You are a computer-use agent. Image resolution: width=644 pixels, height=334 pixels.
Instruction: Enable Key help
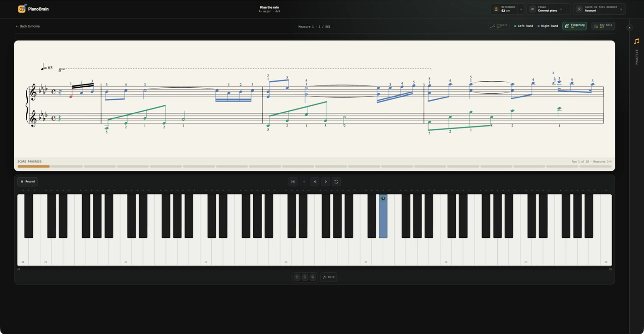[x=603, y=26]
